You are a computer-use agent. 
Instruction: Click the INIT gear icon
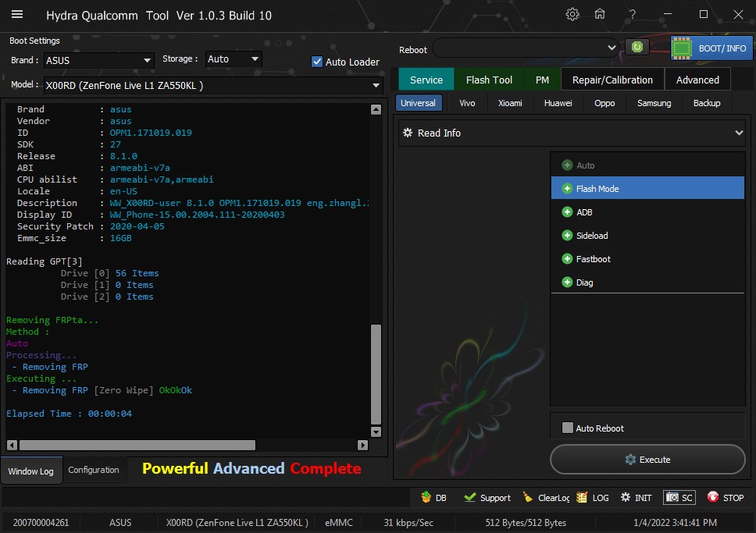point(626,497)
